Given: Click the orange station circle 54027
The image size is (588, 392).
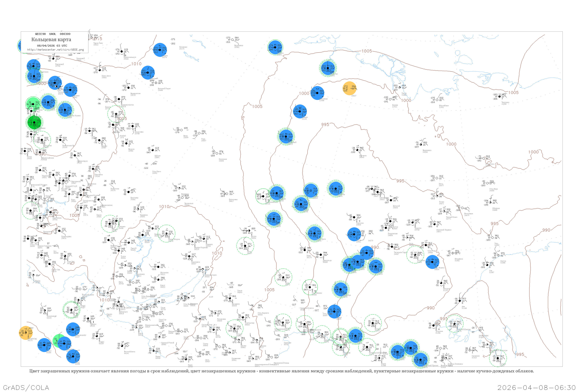Looking at the screenshot, I should tap(349, 88).
